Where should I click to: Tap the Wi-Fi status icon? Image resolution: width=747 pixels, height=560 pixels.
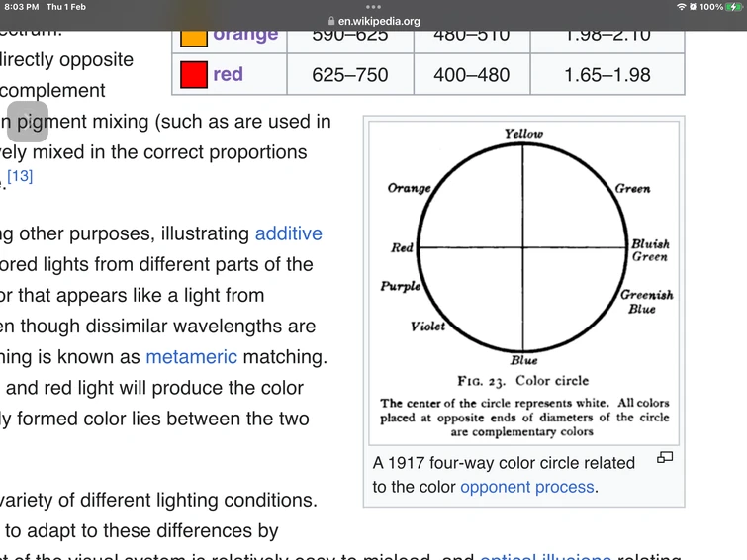(681, 7)
